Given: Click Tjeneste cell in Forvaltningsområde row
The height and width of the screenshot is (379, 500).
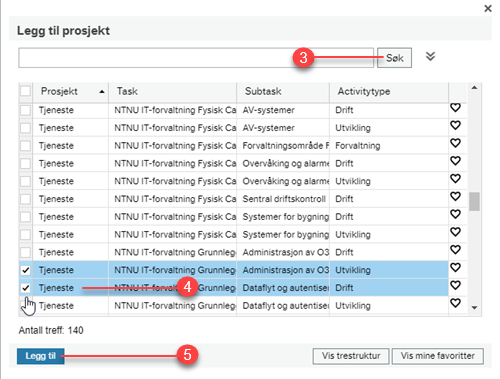Looking at the screenshot, I should pyautogui.click(x=70, y=146).
